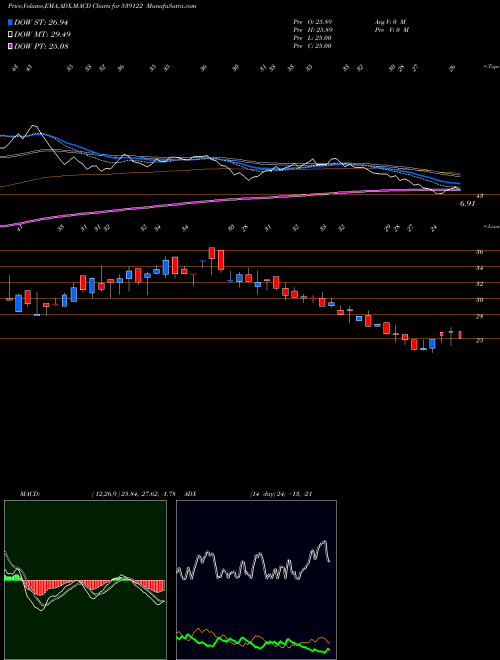Click the 'MACD:' indicator label
This screenshot has width=500, height=660.
click(x=30, y=494)
